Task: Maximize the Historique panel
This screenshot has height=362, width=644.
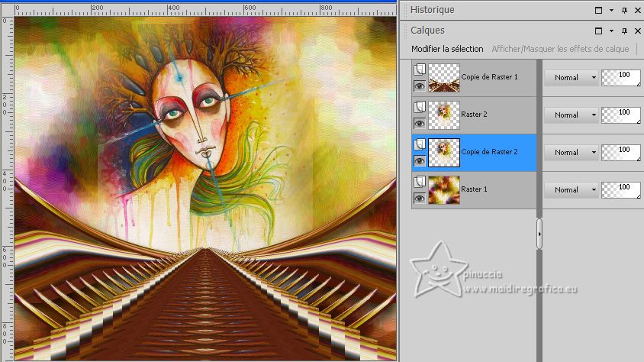Action: tap(598, 10)
